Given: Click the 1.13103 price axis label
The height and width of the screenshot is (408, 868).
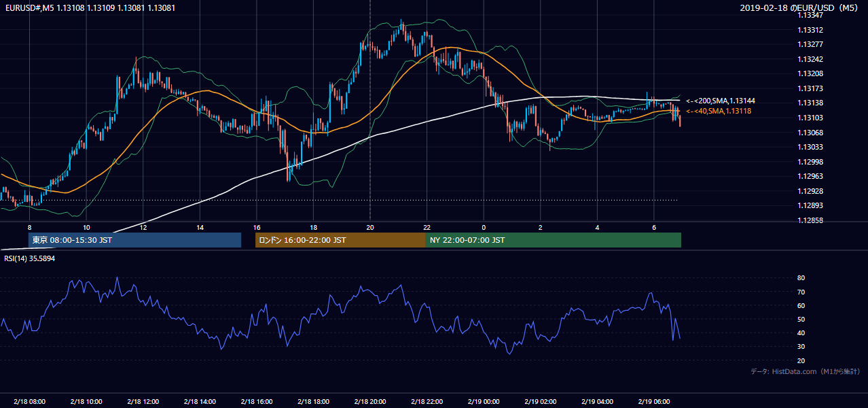Looking at the screenshot, I should coord(810,118).
